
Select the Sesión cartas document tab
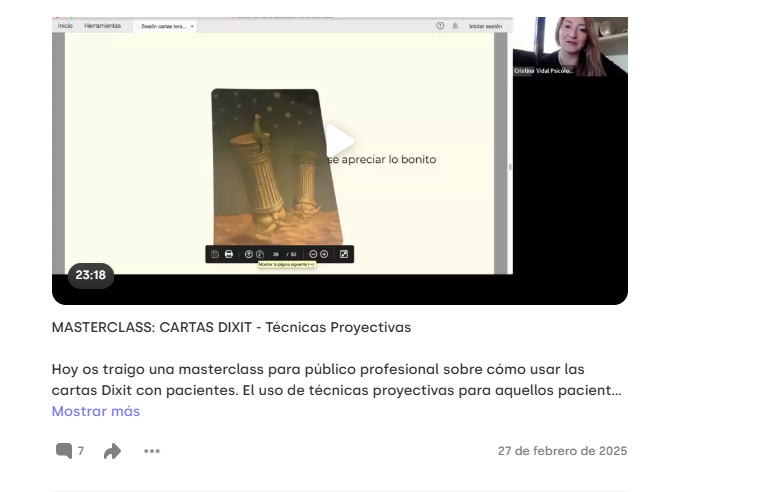click(x=163, y=26)
